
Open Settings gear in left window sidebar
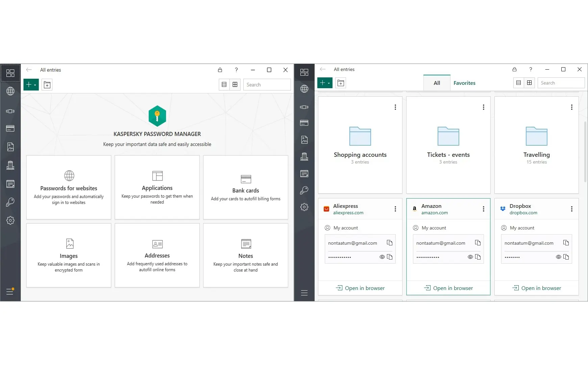10,220
